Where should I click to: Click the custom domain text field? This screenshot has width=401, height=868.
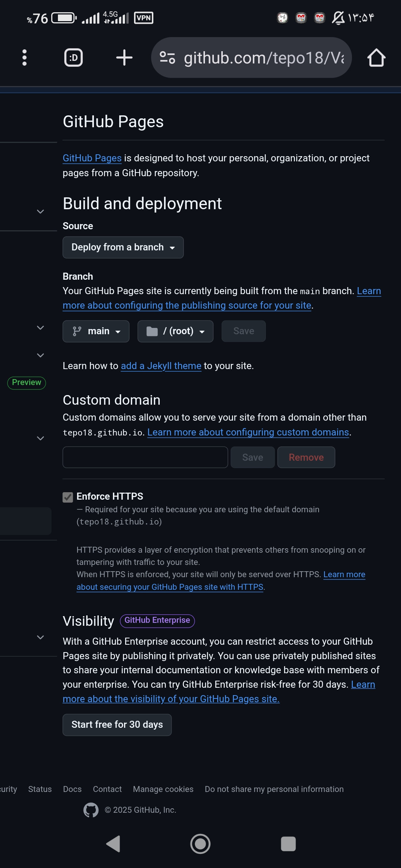pos(145,457)
